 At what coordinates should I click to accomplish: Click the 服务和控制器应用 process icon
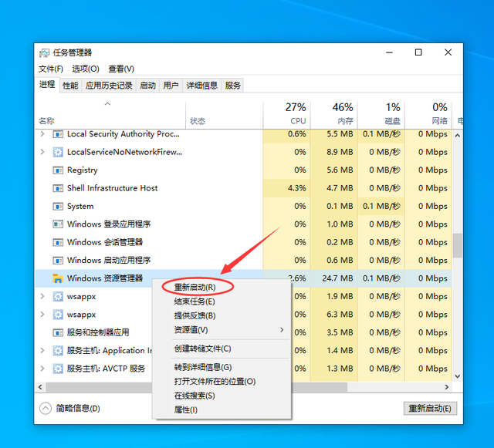tap(57, 332)
